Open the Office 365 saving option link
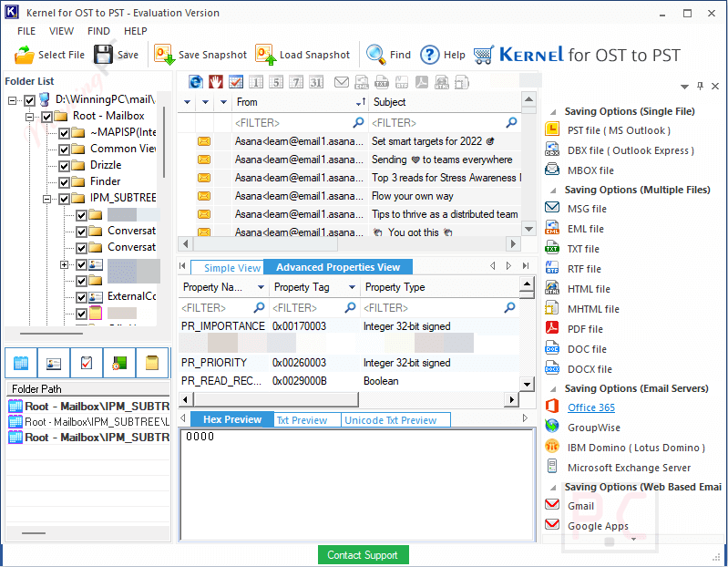 pos(591,407)
